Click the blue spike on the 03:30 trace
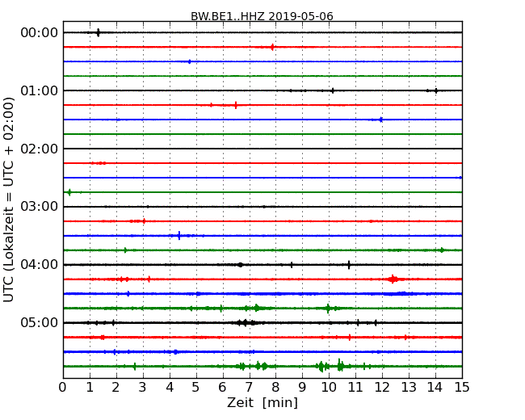The image size is (525, 420). (179, 236)
